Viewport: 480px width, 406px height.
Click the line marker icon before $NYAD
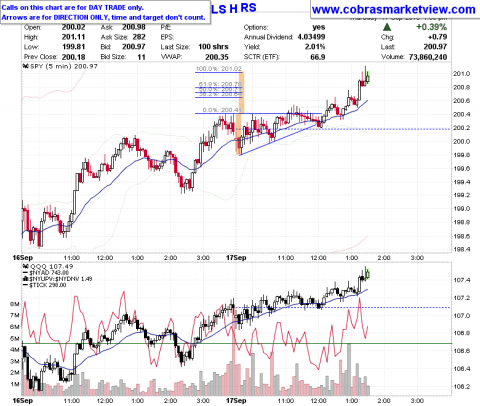[25, 273]
